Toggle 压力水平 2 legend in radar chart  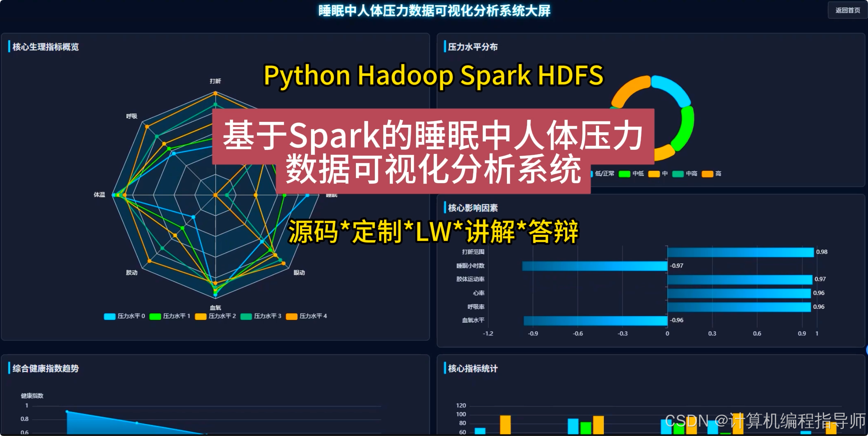click(x=215, y=316)
